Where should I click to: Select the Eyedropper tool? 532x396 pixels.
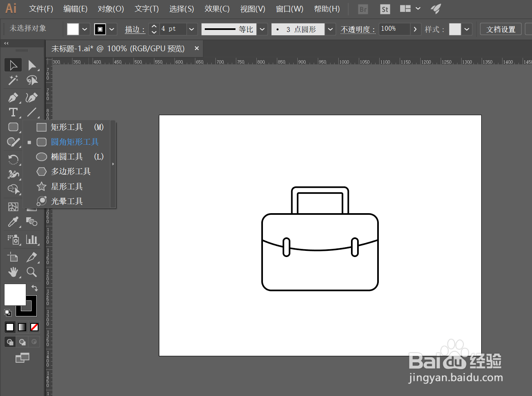click(13, 222)
